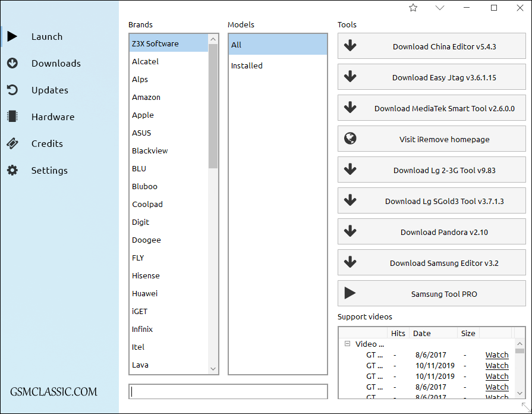Screen dimensions: 532x414
Task: Visit iRemove homepage button
Action: [x=432, y=139]
